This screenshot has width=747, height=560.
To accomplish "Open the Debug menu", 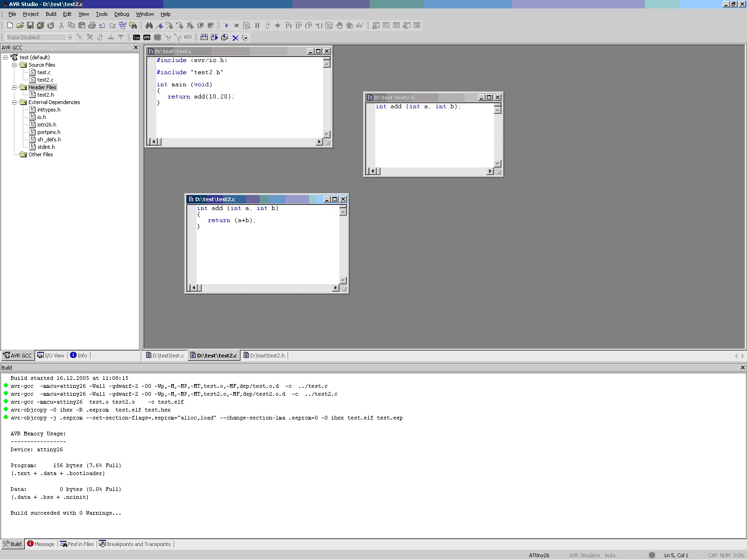I will pyautogui.click(x=121, y=14).
